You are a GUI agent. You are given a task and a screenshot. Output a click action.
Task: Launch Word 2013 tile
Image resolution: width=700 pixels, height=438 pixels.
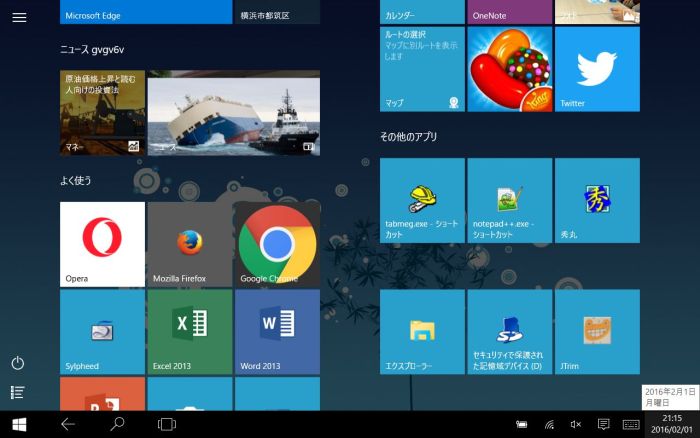[277, 331]
